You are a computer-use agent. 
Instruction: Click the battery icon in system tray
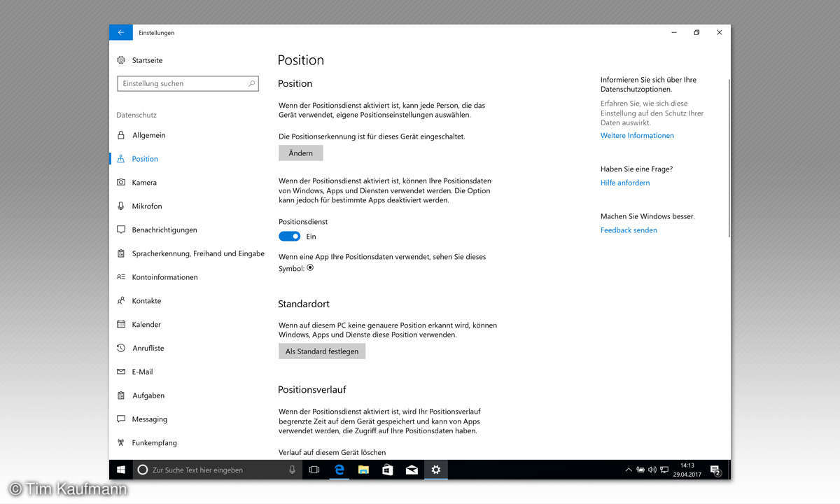click(x=640, y=470)
